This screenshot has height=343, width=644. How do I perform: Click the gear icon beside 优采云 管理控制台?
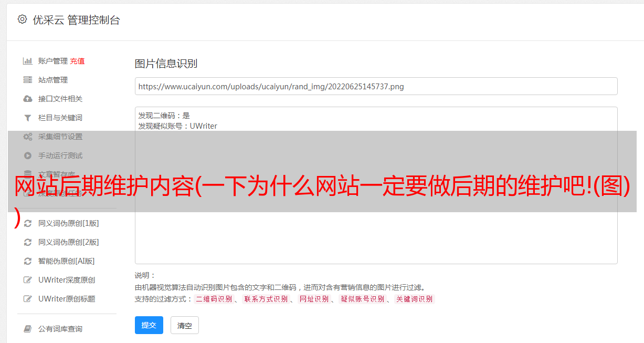22,19
